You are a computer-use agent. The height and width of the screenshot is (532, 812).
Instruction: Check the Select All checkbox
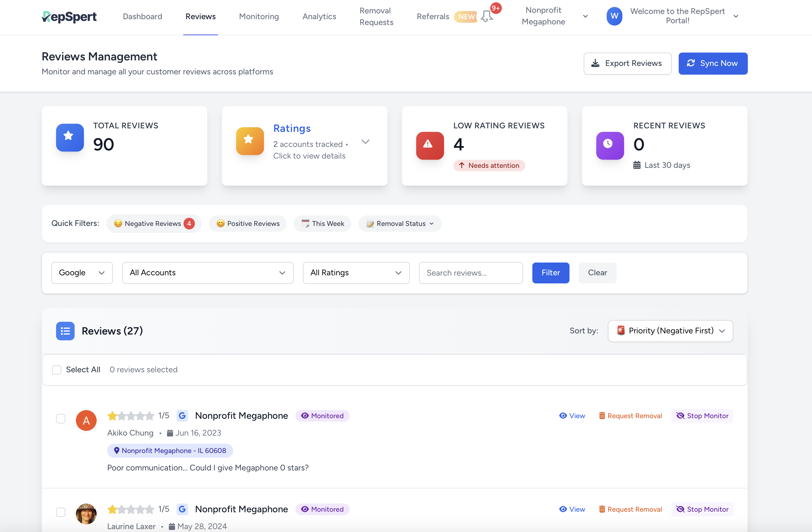point(57,370)
